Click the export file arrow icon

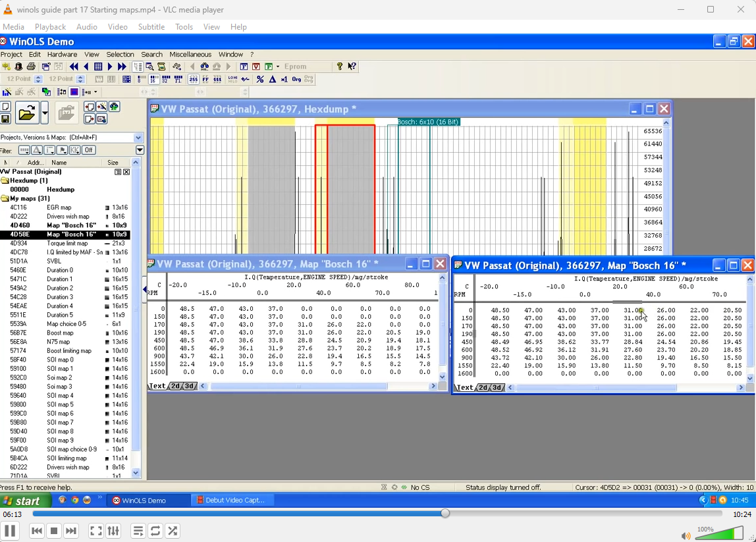click(89, 119)
